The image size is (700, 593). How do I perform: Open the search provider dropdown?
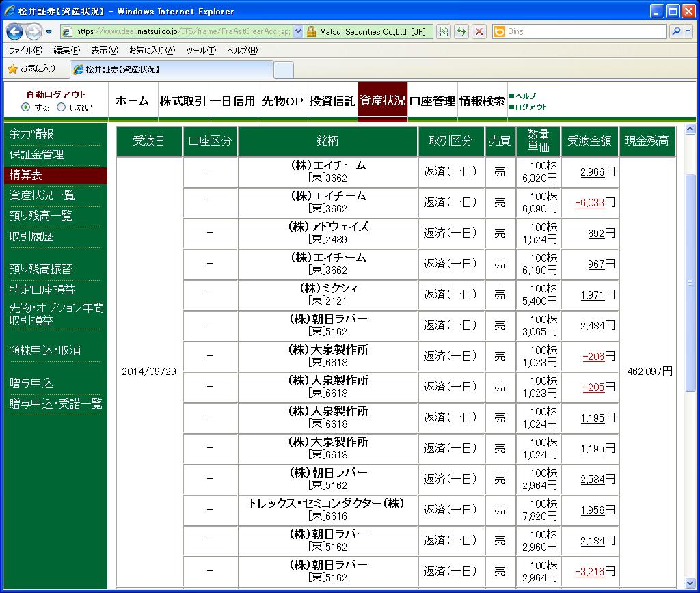688,31
